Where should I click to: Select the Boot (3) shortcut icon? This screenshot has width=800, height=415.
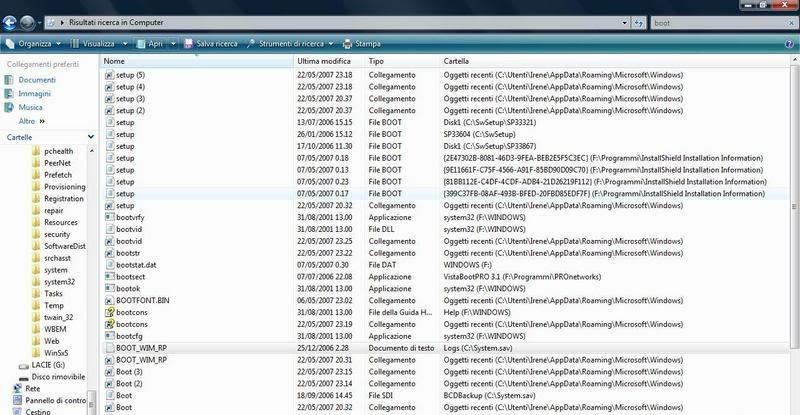tap(109, 372)
